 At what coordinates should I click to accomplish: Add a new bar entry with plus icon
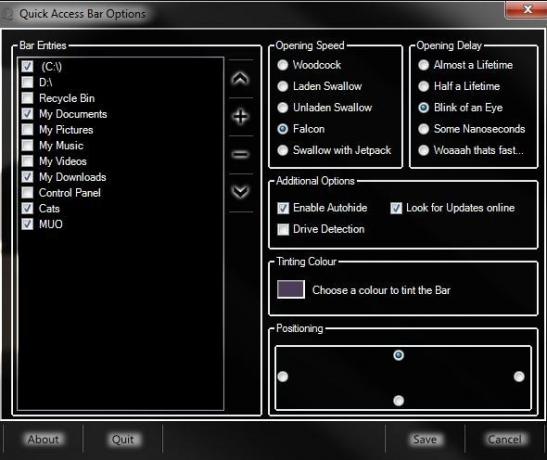click(240, 116)
